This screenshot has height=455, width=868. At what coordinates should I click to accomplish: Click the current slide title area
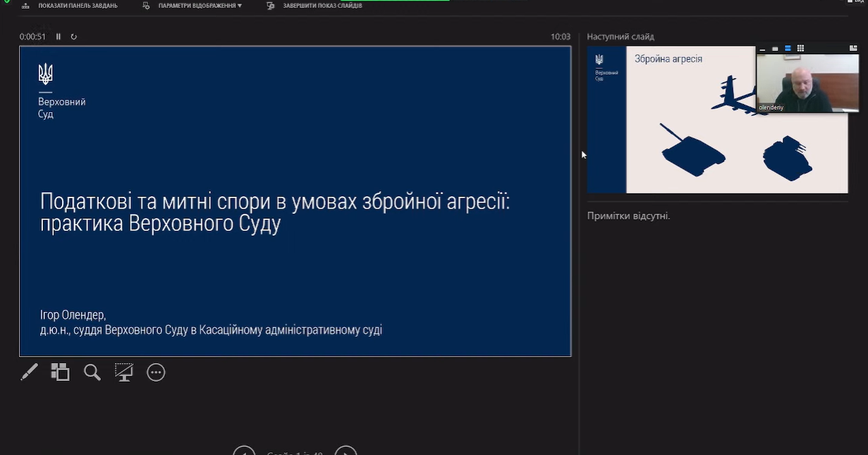click(x=274, y=212)
